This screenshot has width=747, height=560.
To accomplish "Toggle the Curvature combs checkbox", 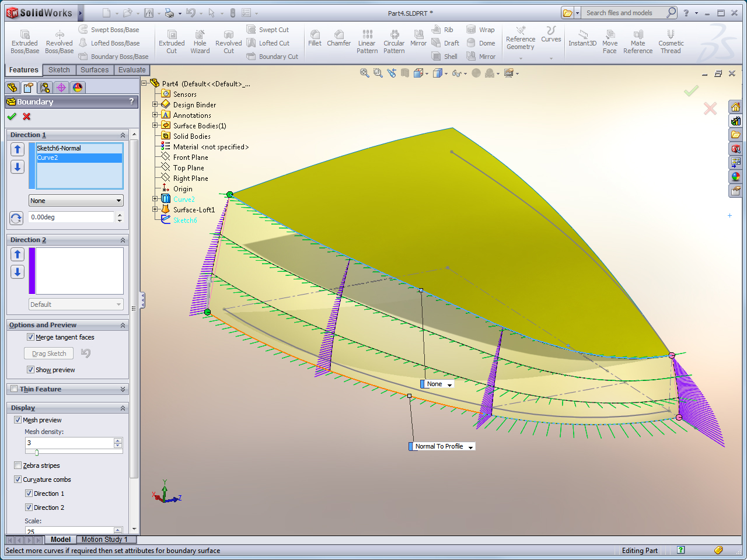I will tap(18, 480).
